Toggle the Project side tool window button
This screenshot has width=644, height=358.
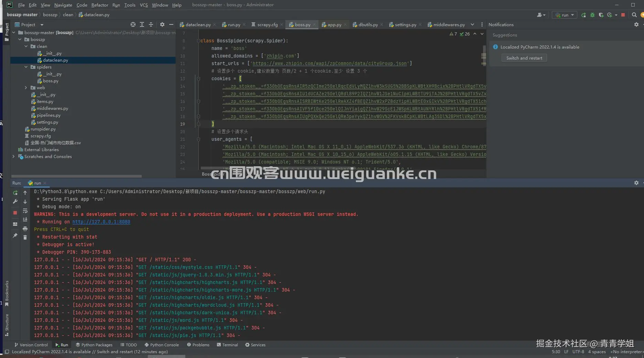click(7, 32)
